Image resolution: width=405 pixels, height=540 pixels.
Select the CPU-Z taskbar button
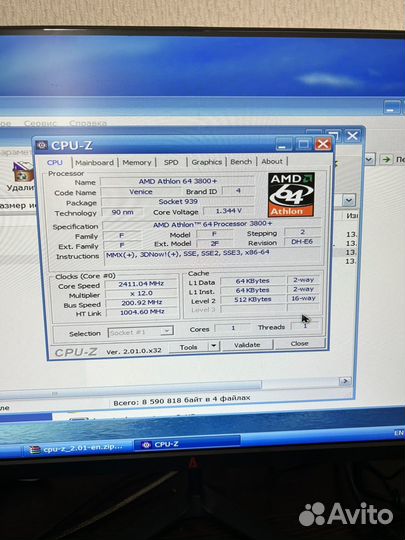pos(187,444)
